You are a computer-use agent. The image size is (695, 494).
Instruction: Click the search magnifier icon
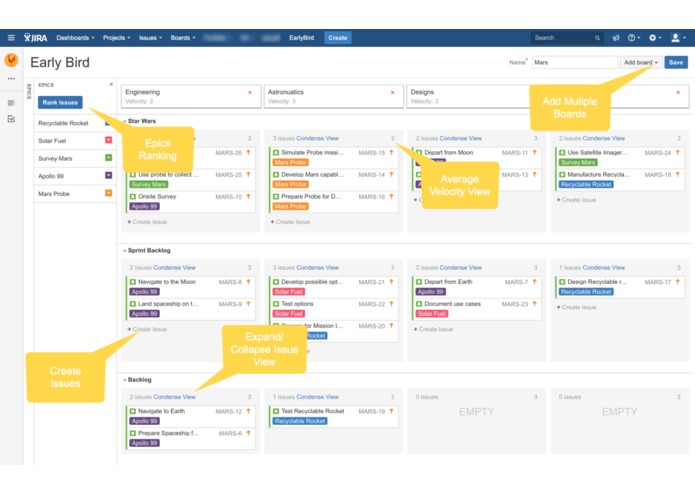tap(597, 38)
